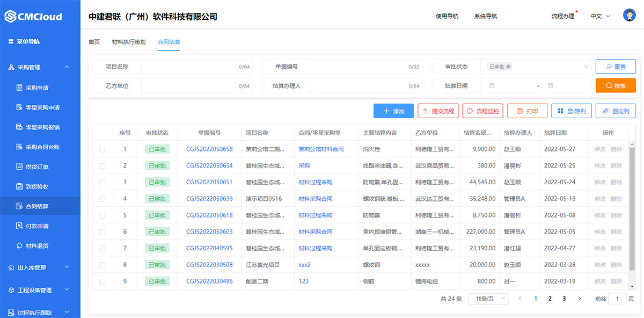
Task: Open document link CGJS2022050658
Action: click(x=209, y=149)
